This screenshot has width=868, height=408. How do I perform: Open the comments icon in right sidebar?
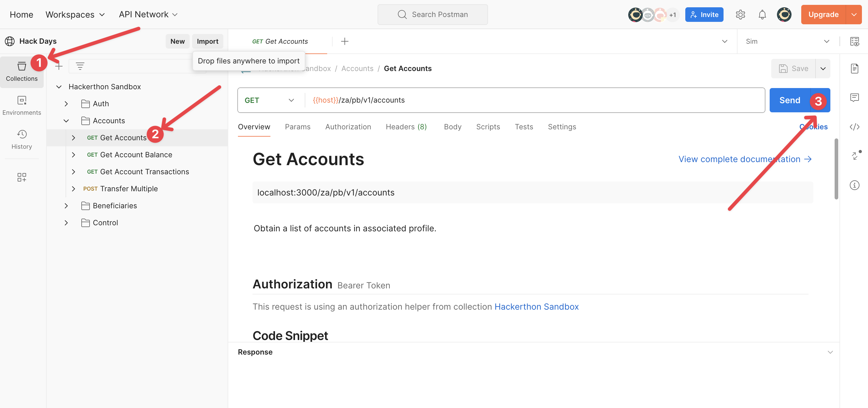click(854, 98)
